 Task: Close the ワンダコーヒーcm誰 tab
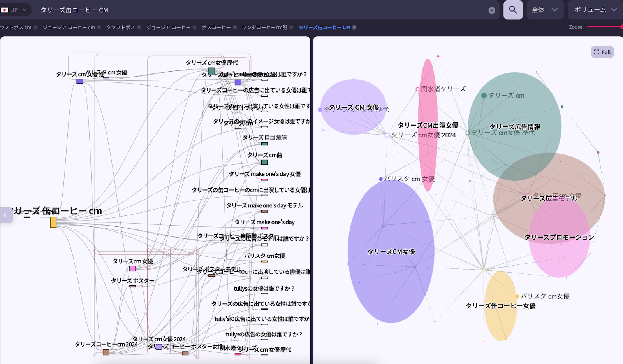(291, 27)
